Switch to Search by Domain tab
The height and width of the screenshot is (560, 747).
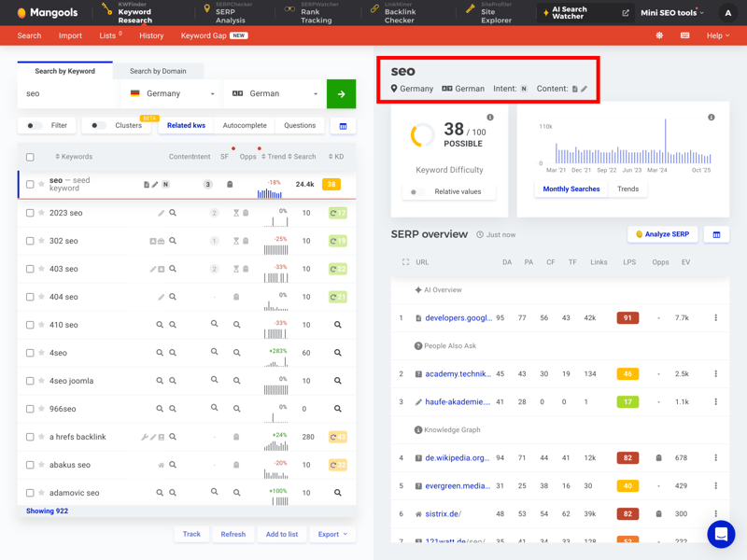coord(158,71)
